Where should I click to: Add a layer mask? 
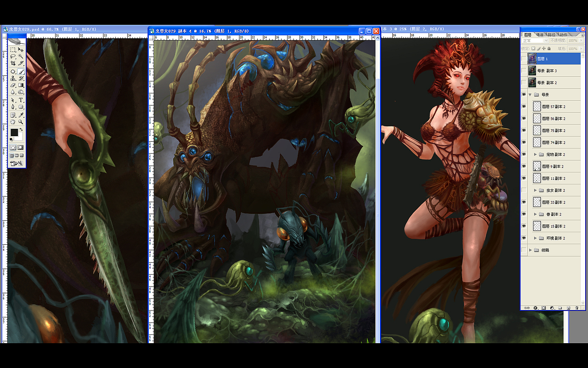tap(543, 307)
